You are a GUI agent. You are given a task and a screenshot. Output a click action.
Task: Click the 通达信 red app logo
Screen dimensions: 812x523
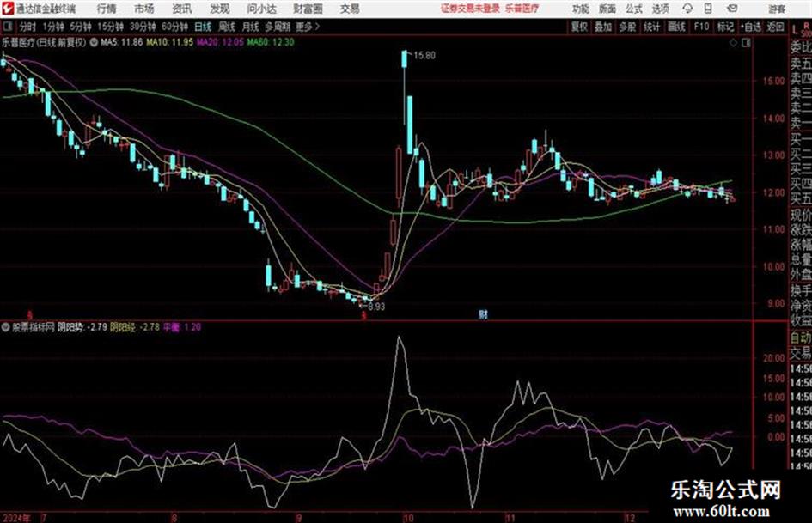click(x=7, y=9)
